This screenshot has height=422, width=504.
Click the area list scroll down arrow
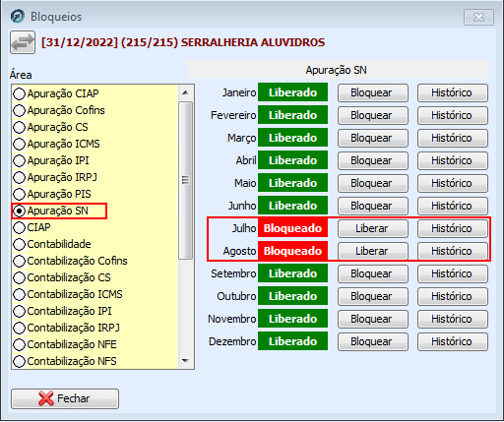(185, 361)
